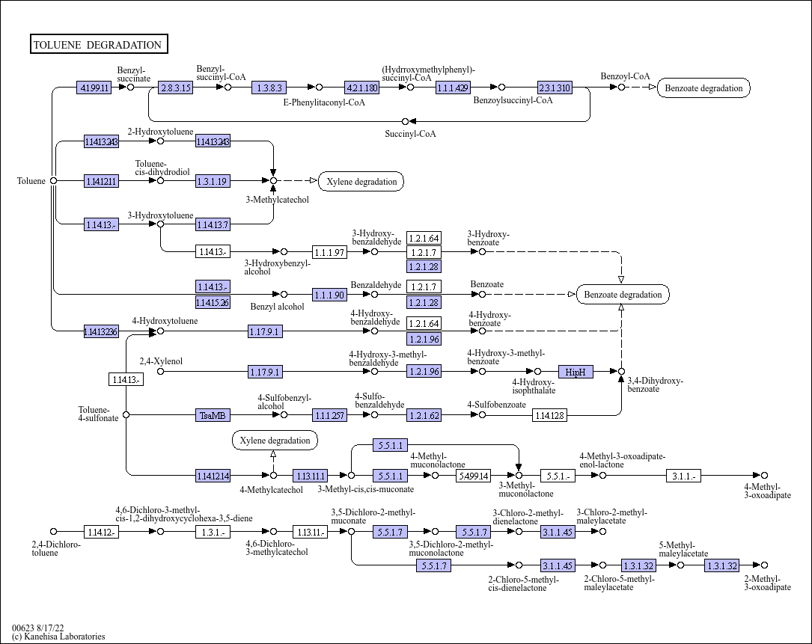Screen dimensions: 812x644
Task: Click the '00623 8/17/22' map identifier text
Action: [x=38, y=628]
